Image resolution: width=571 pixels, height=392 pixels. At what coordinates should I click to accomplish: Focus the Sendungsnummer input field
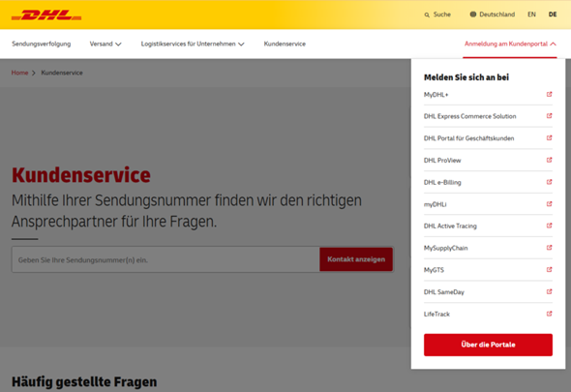click(x=165, y=259)
